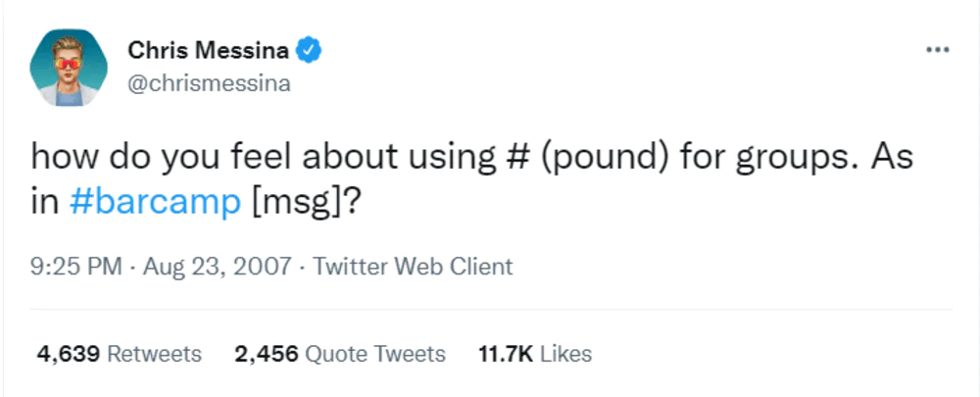The height and width of the screenshot is (397, 980).
Task: Click the Aug 23, 2007 date
Action: [218, 266]
